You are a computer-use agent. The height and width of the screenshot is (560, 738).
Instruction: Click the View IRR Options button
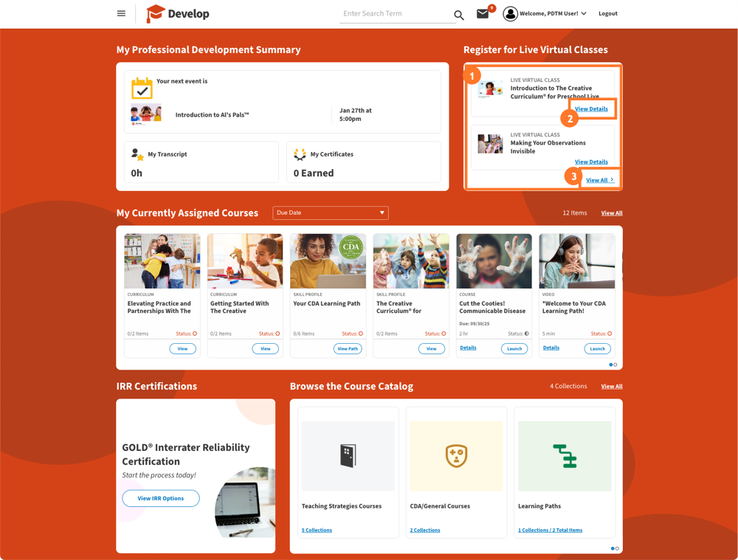point(160,498)
